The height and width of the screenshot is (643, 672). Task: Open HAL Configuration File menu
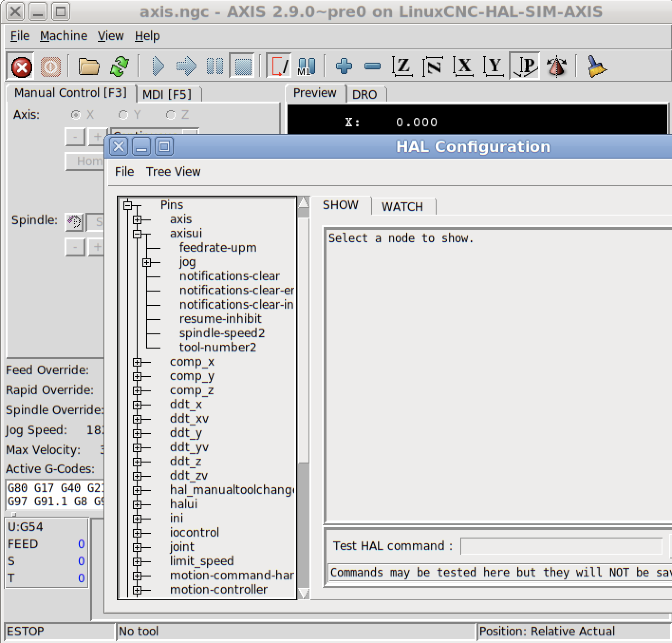point(124,171)
